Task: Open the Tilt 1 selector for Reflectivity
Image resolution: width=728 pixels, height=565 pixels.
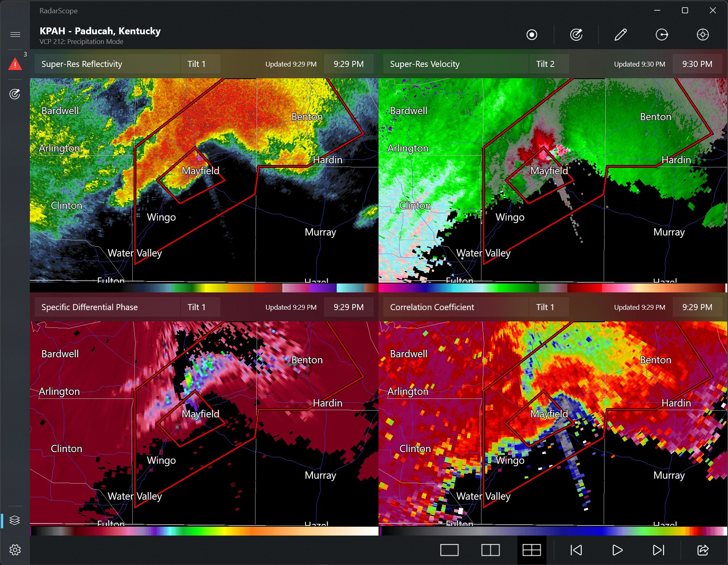Action: pyautogui.click(x=200, y=64)
